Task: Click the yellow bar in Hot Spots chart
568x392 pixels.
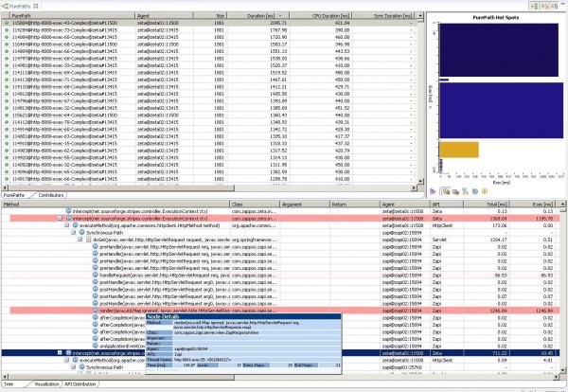Action: (459, 150)
